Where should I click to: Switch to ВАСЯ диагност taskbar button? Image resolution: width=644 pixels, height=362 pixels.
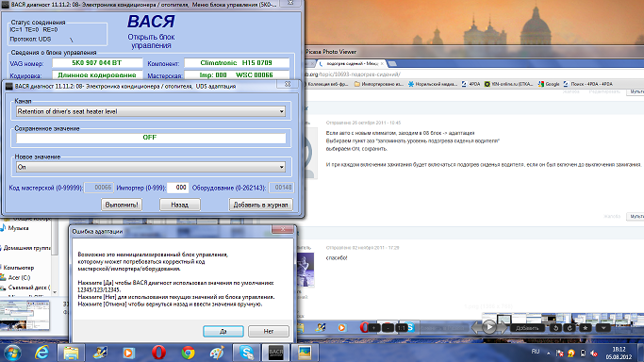click(x=276, y=353)
